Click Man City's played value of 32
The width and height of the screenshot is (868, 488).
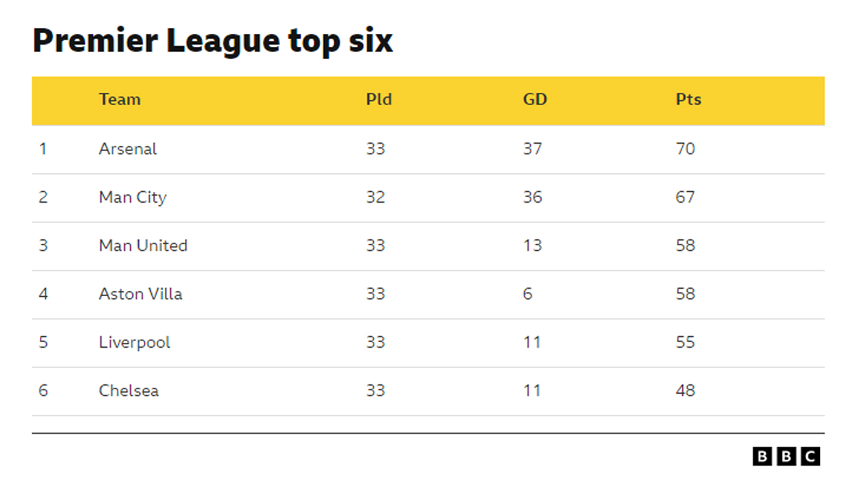(x=375, y=197)
